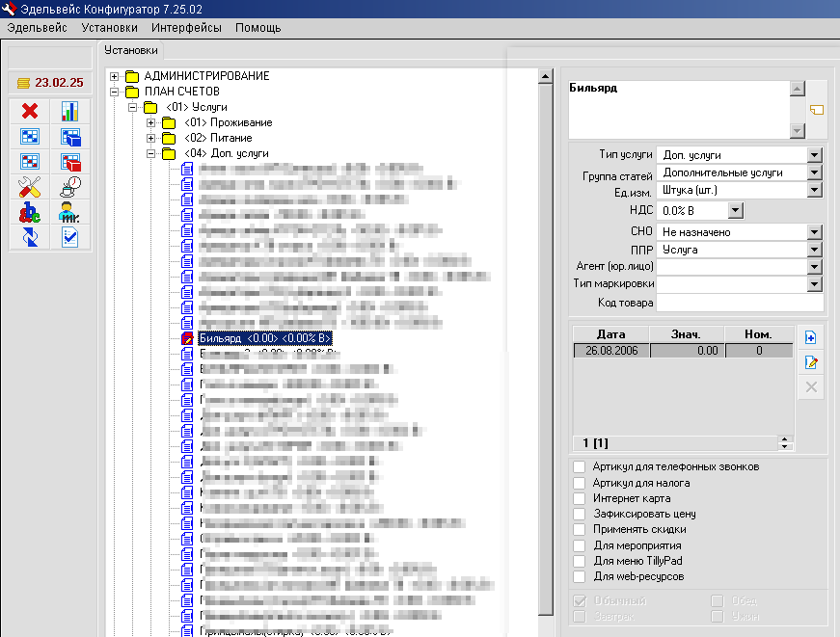
Task: Open the 'Интерфейсы' menu
Action: tap(186, 28)
